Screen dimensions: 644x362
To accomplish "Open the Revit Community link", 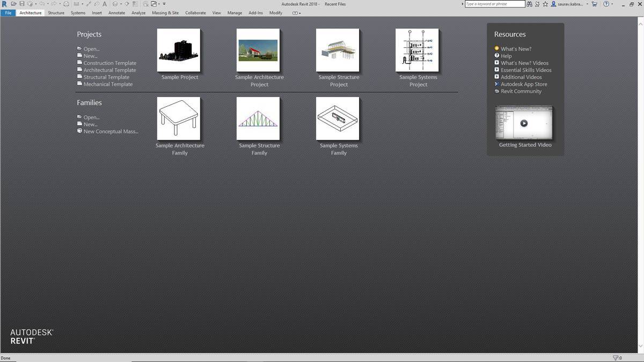I will (521, 91).
